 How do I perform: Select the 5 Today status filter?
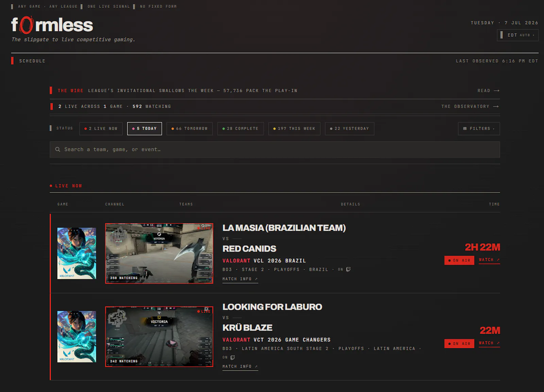point(144,129)
